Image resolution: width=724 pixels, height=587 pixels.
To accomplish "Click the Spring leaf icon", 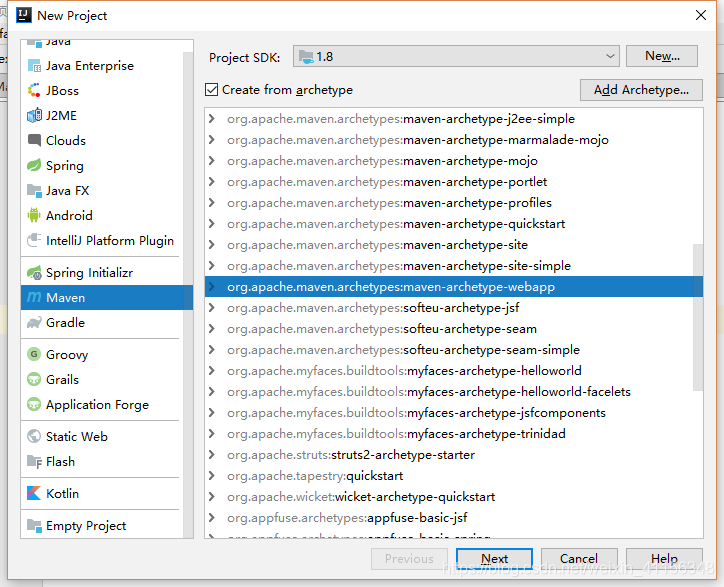I will (34, 165).
